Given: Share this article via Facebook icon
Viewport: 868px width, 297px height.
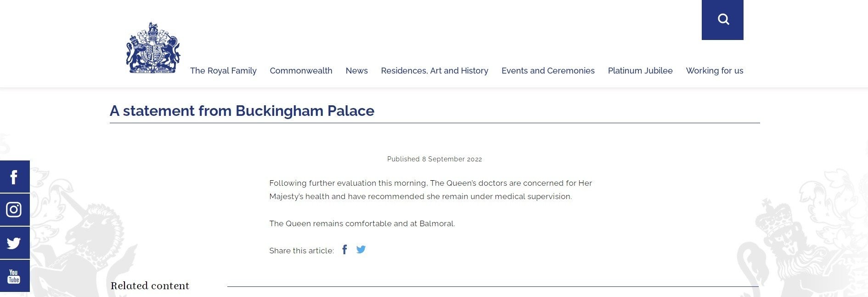Looking at the screenshot, I should 344,250.
